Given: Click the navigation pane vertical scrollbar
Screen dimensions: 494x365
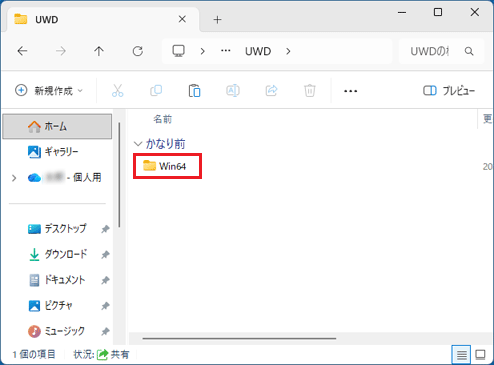Looking at the screenshot, I should click(x=119, y=175).
